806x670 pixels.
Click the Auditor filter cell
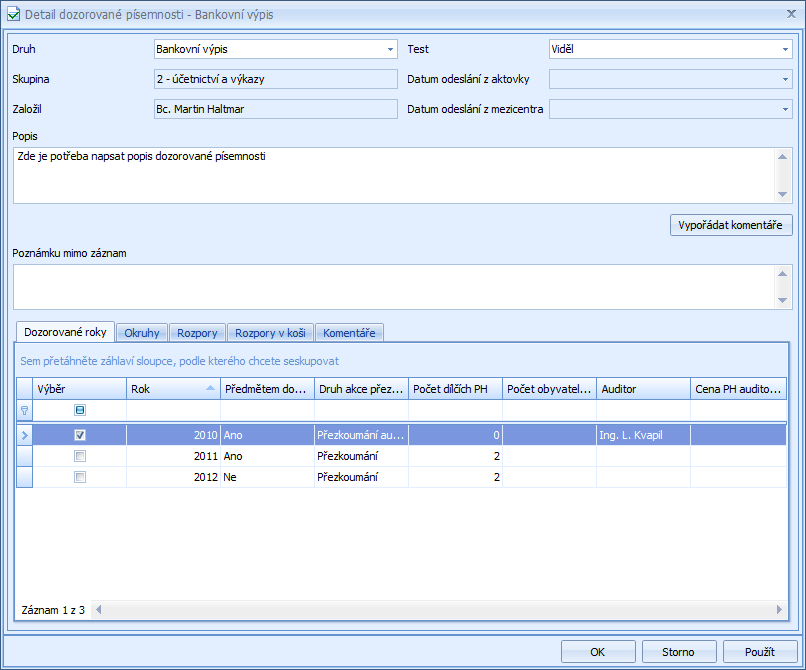[x=644, y=410]
